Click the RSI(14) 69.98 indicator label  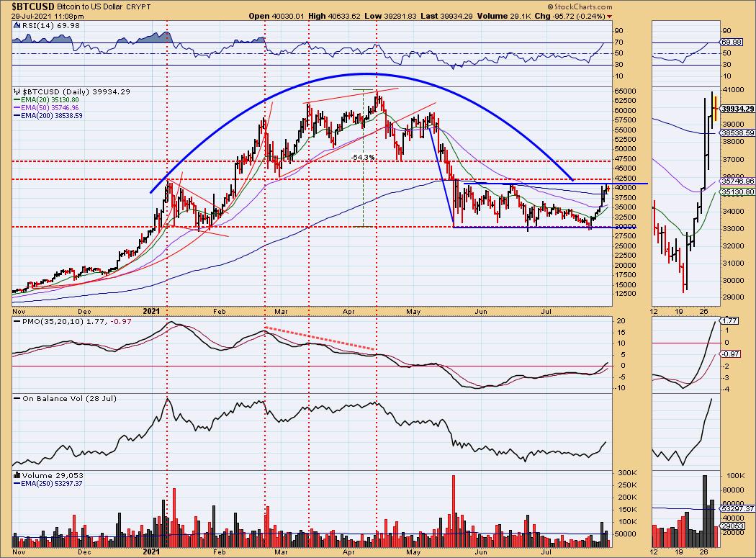point(51,26)
